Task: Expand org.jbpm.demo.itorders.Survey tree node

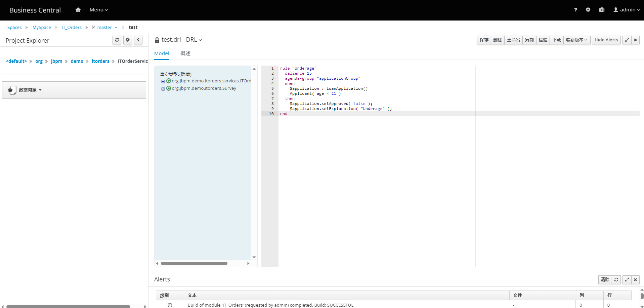Action: tap(163, 89)
